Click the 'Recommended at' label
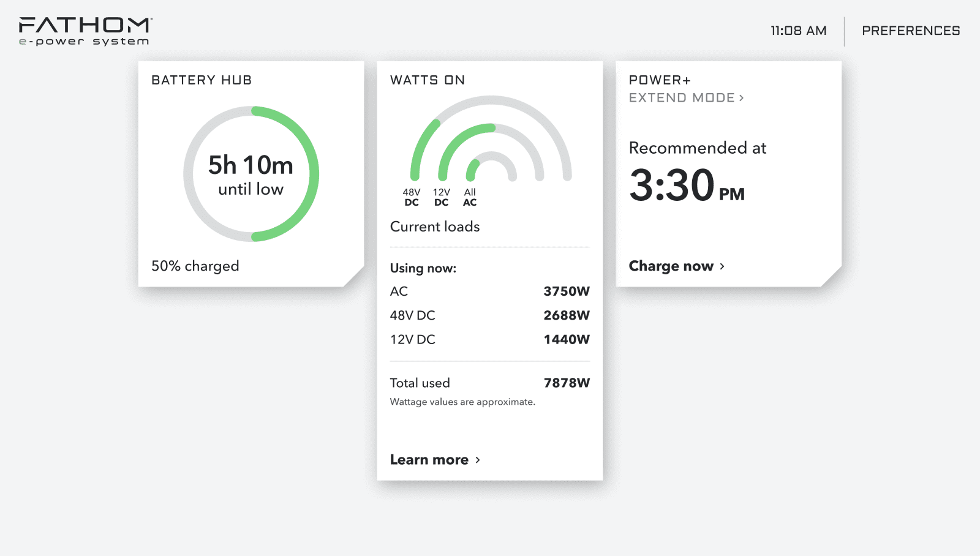This screenshot has width=980, height=556. pos(698,148)
